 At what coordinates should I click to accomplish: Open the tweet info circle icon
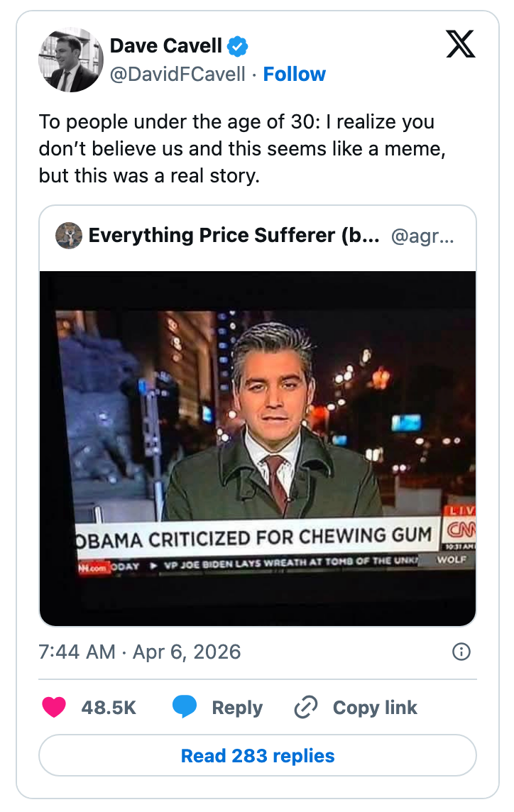(x=463, y=652)
